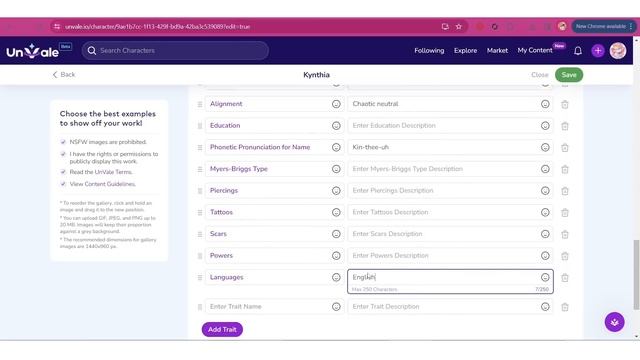The image size is (640, 360).
Task: Open the My Content menu item
Action: [535, 50]
